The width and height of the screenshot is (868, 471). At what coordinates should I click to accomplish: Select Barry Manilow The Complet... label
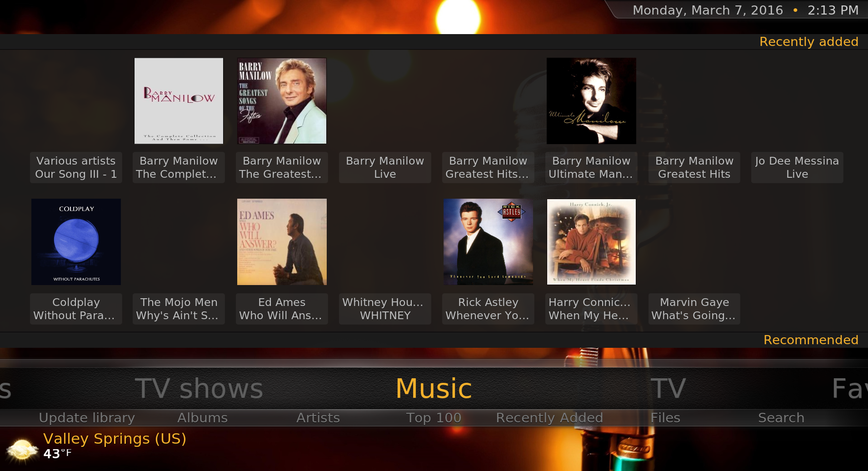click(179, 167)
